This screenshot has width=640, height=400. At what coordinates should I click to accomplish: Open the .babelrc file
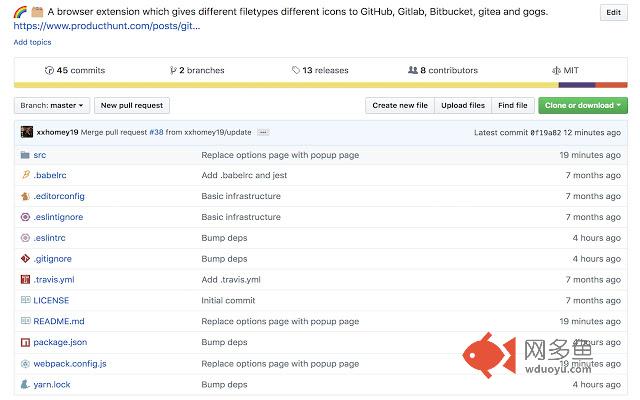[50, 175]
